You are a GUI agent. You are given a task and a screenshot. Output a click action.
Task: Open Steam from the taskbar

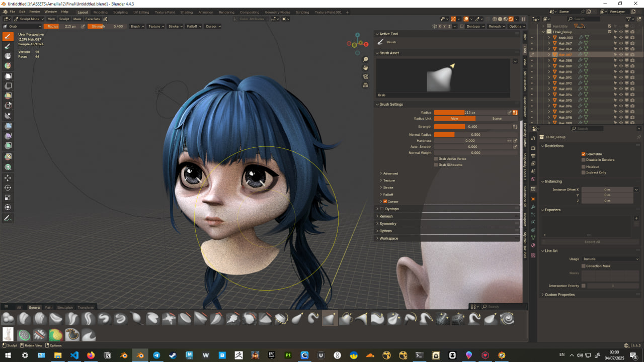tap(173, 355)
